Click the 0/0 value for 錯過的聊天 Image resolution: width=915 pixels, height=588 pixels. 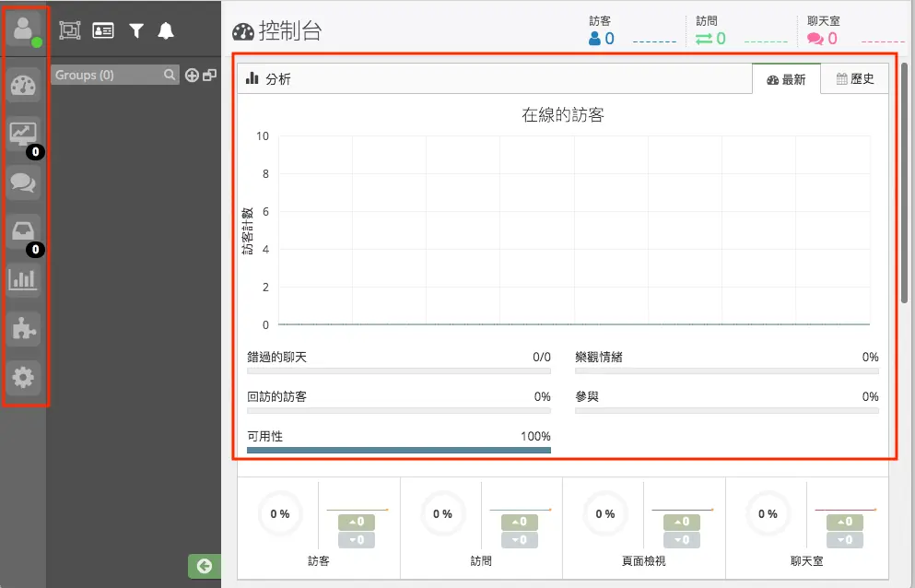(542, 357)
